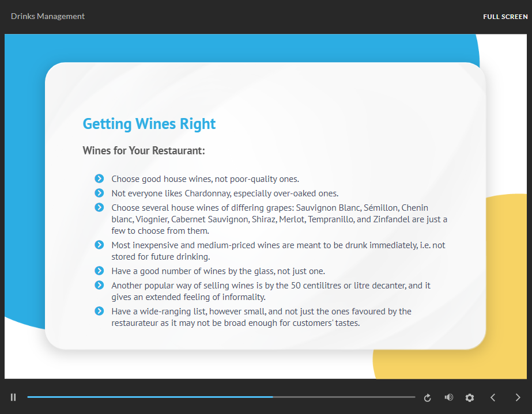Screen dimensions: 532x414
Task: Go to the previous slide arrow
Action: [493, 397]
